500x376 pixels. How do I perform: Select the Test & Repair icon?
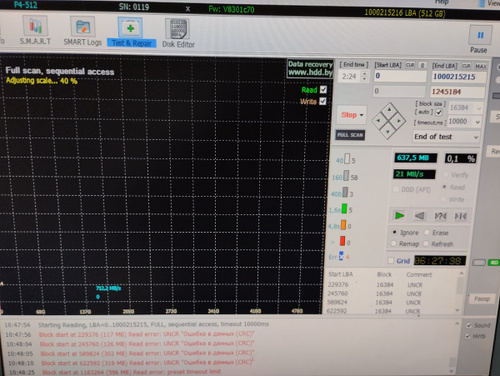[131, 32]
